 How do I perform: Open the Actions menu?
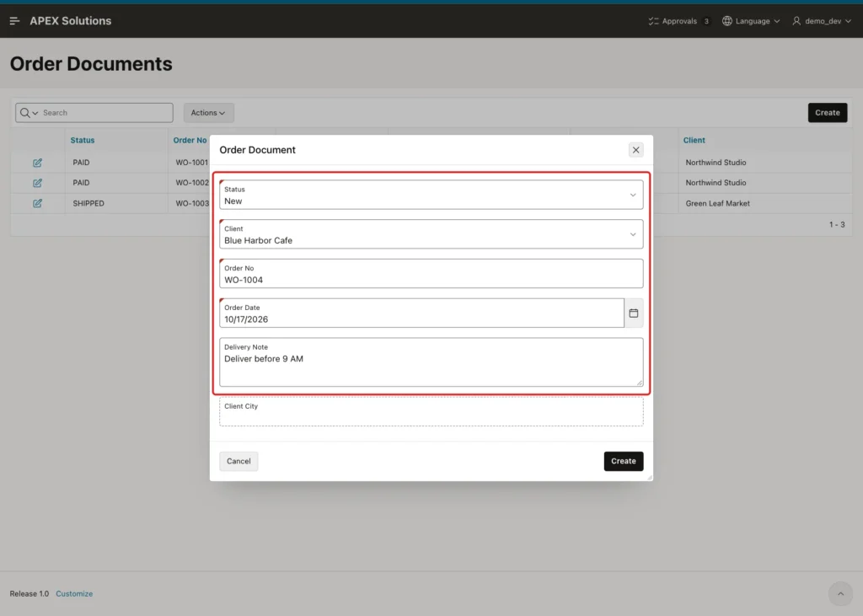point(209,113)
